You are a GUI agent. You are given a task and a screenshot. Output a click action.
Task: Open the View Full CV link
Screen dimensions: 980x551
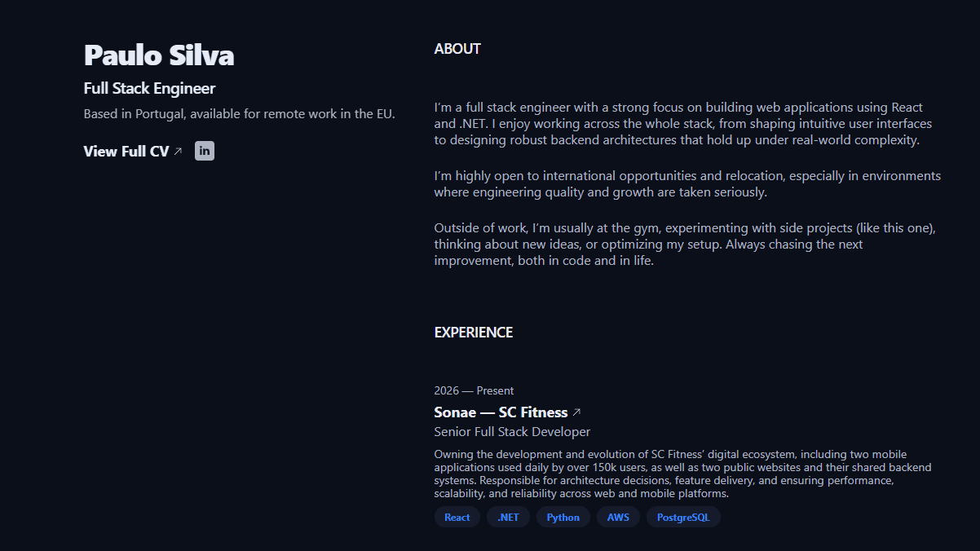(x=126, y=152)
